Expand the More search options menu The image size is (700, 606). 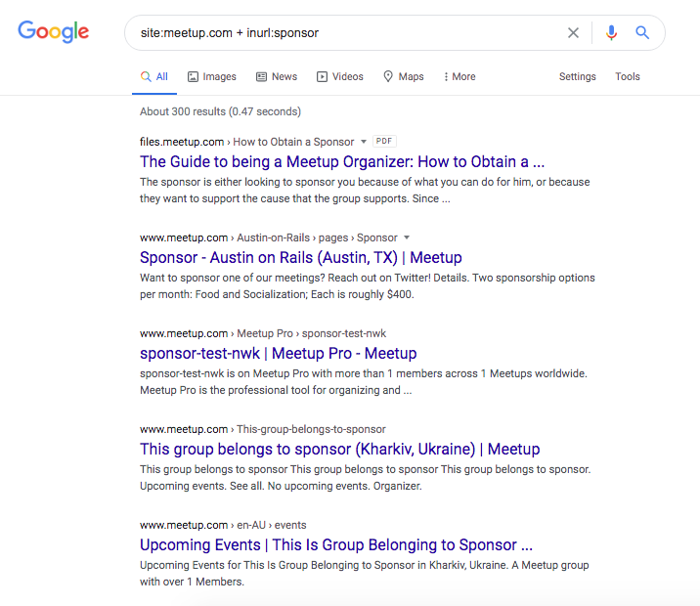(x=459, y=77)
